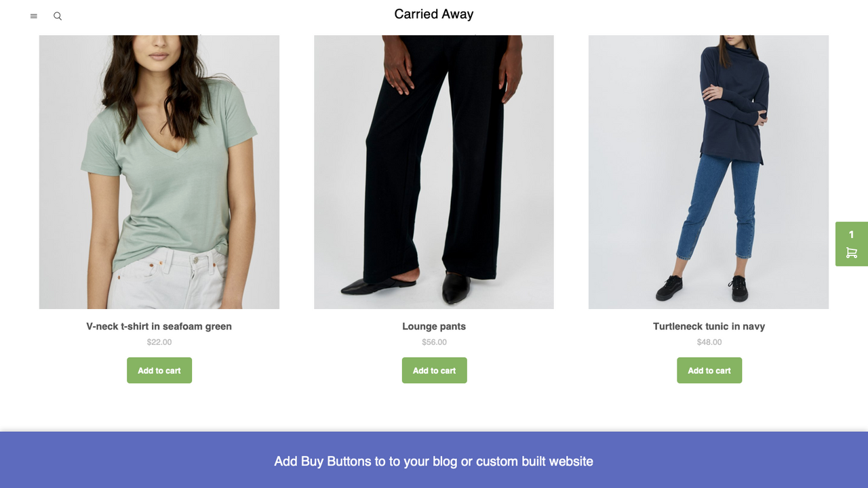Viewport: 868px width, 488px height.
Task: Open the V-neck t-shirt product page
Action: click(159, 326)
